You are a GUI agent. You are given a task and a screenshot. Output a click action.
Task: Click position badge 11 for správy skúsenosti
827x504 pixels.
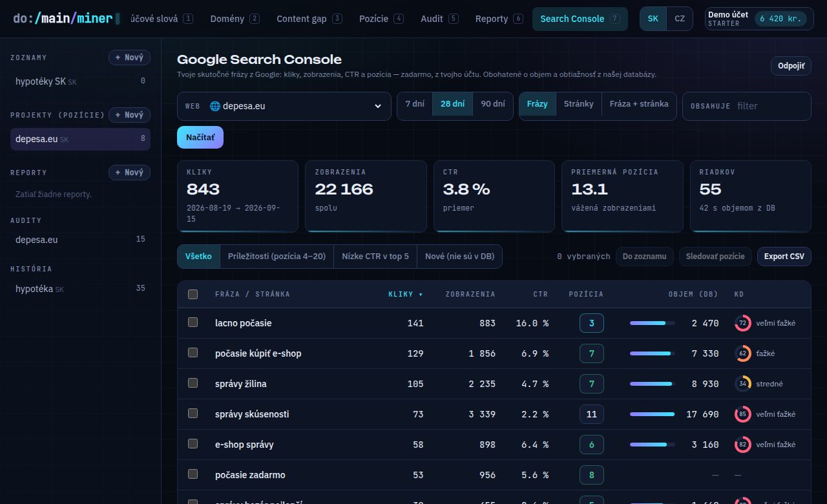pos(592,414)
